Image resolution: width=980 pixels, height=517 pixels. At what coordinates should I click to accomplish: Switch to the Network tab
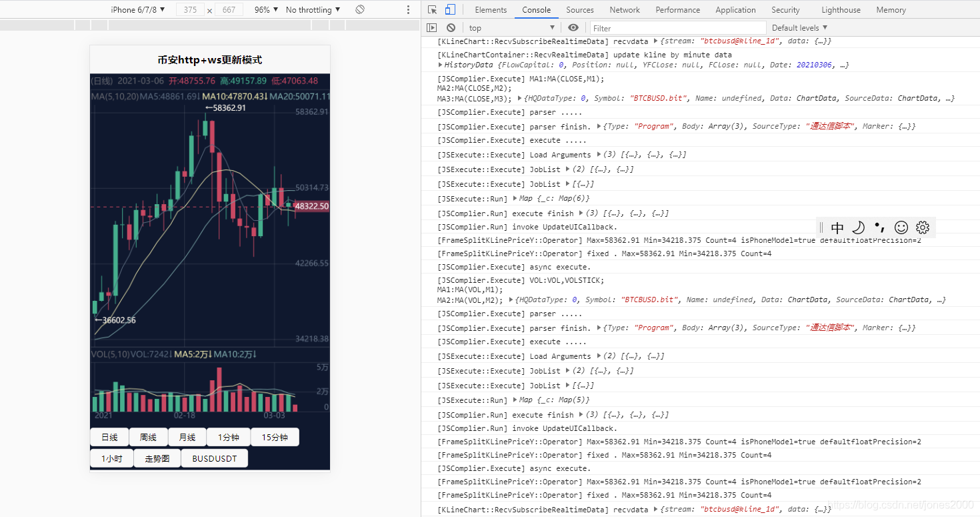click(625, 9)
